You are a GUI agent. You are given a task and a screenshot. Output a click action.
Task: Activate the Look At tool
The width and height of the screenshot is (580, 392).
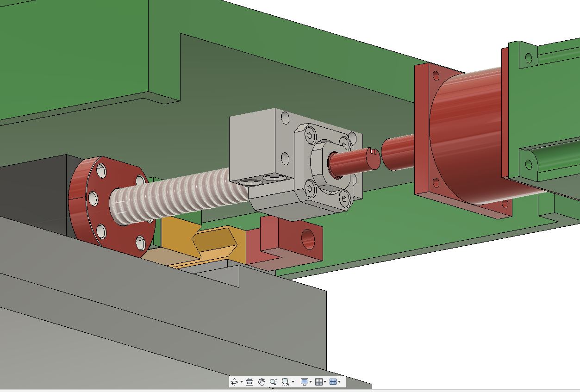249,382
